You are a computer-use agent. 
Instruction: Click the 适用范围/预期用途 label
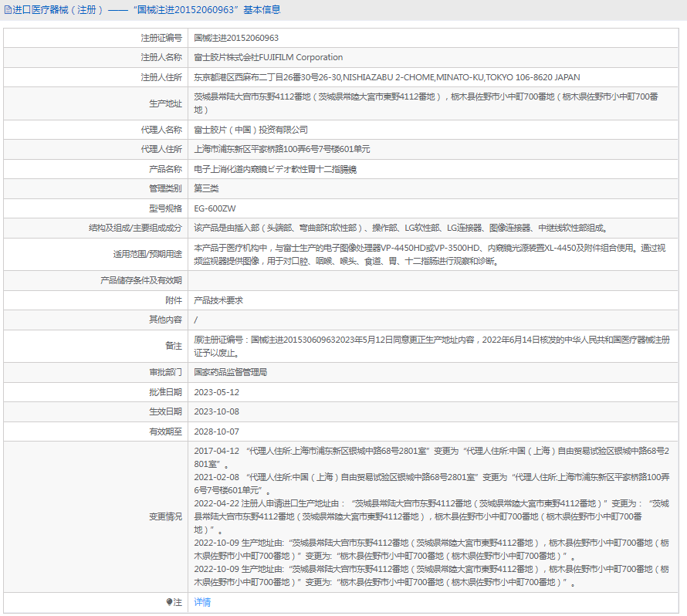[x=147, y=254]
